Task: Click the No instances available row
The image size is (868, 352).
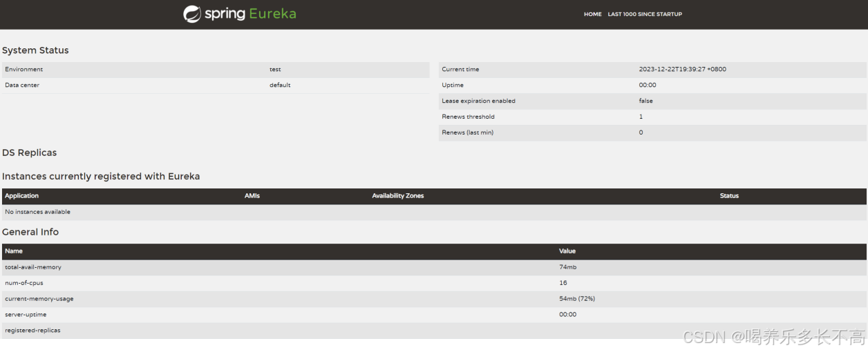Action: (x=434, y=212)
